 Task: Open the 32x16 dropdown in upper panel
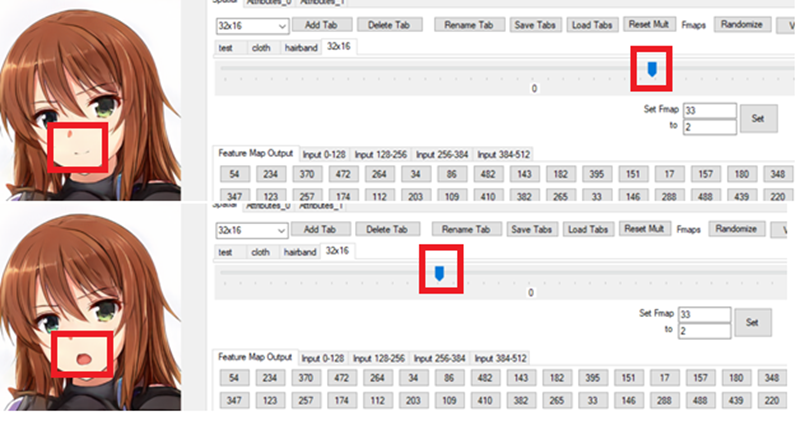pos(252,26)
